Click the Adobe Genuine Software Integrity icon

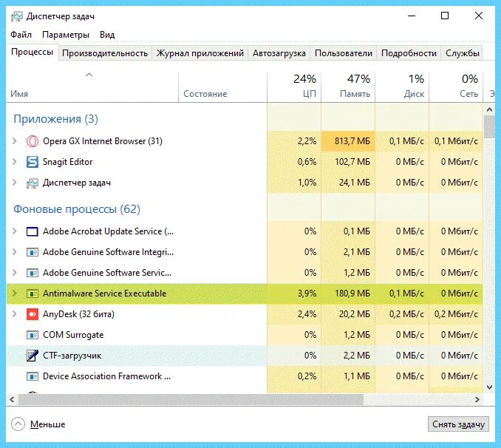pyautogui.click(x=33, y=252)
